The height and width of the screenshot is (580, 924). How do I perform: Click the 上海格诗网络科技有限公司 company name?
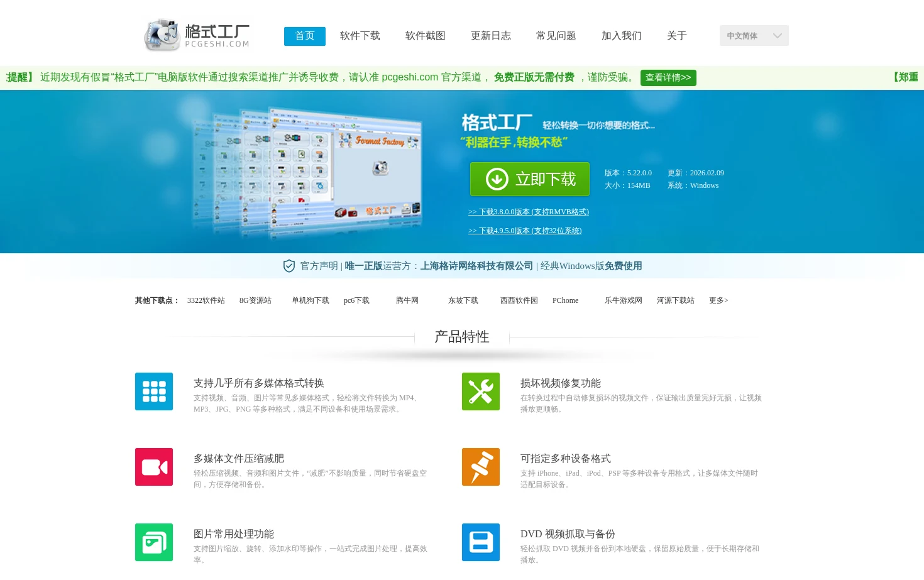[x=477, y=266]
